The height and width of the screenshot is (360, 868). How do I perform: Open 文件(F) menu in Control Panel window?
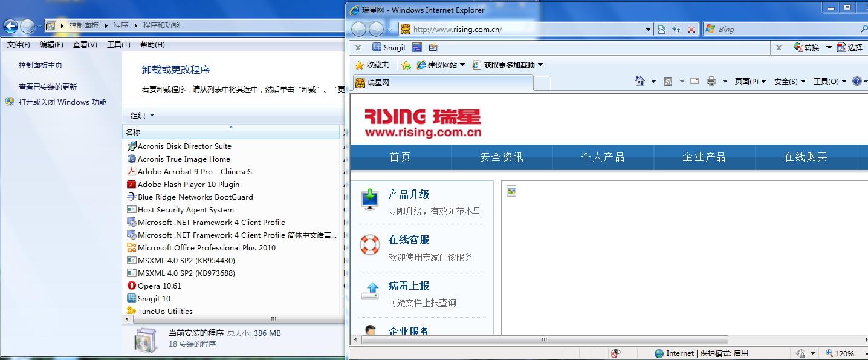click(x=19, y=45)
